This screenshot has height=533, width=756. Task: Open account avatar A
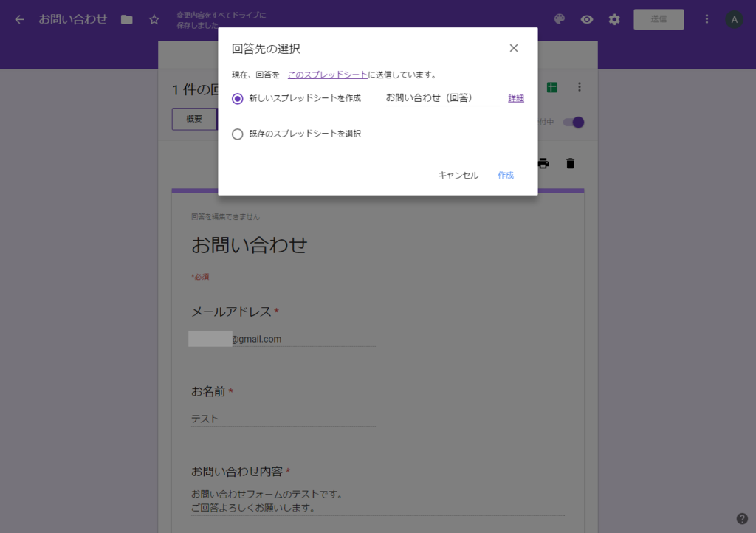[x=735, y=19]
